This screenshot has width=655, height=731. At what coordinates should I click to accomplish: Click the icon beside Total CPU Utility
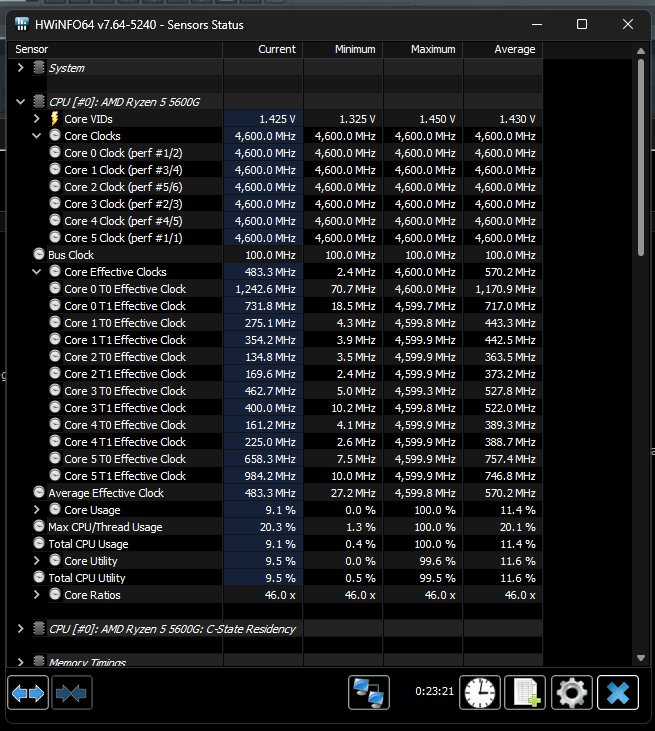(x=39, y=577)
